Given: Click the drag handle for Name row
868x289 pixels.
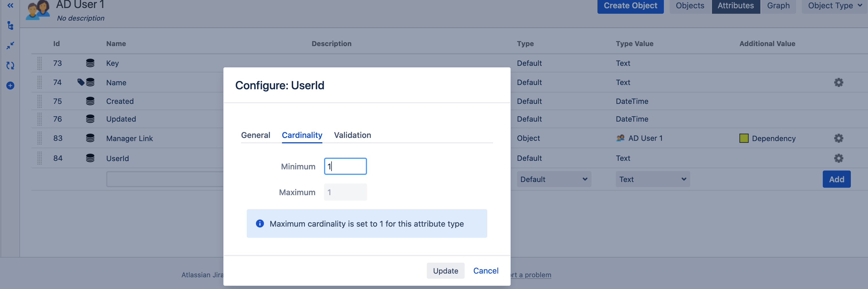Looking at the screenshot, I should [x=40, y=82].
